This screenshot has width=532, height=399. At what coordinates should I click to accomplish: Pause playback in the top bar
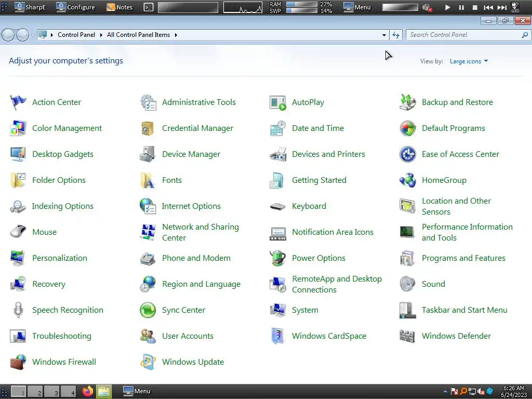[461, 7]
